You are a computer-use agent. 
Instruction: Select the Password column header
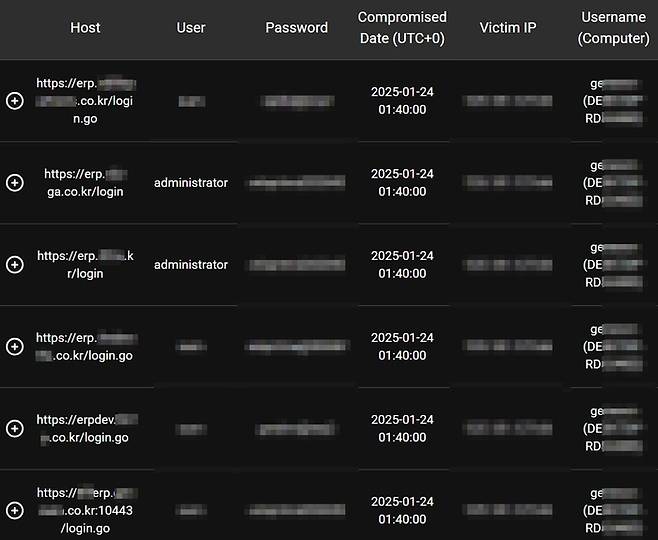[x=297, y=28]
